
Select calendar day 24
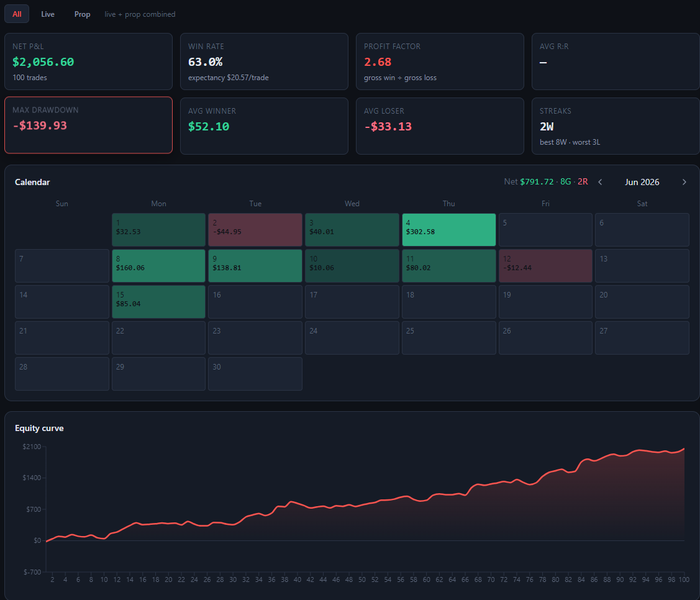coord(352,338)
